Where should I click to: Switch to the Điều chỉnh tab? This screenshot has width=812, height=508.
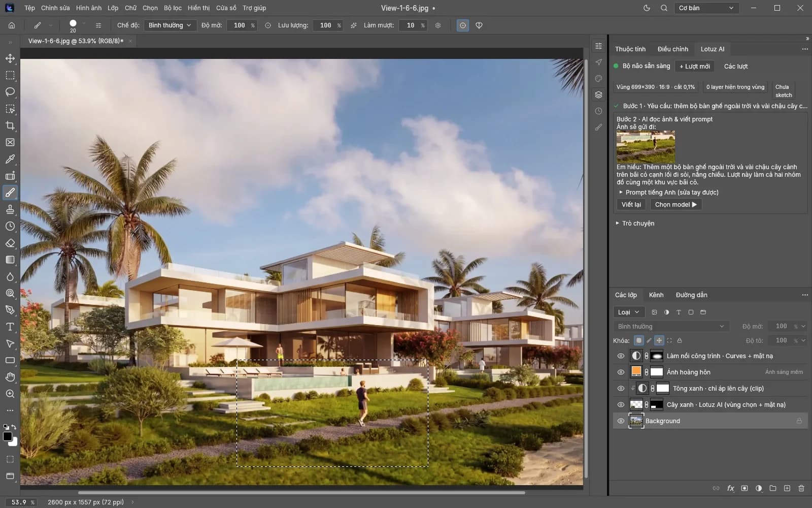(673, 49)
